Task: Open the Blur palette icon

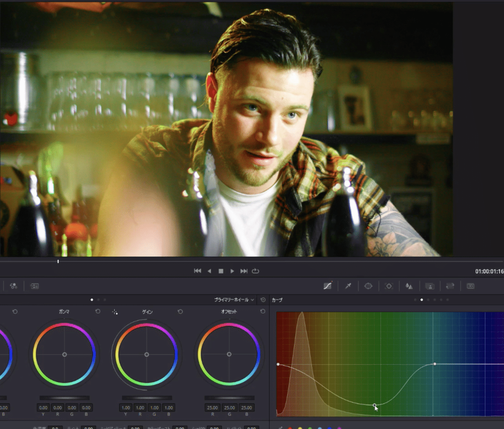Action: tap(409, 286)
